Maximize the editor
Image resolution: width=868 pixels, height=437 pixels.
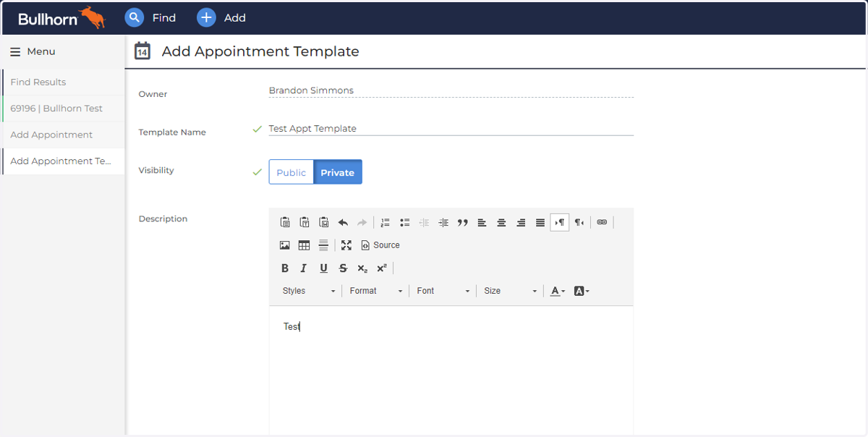click(346, 245)
